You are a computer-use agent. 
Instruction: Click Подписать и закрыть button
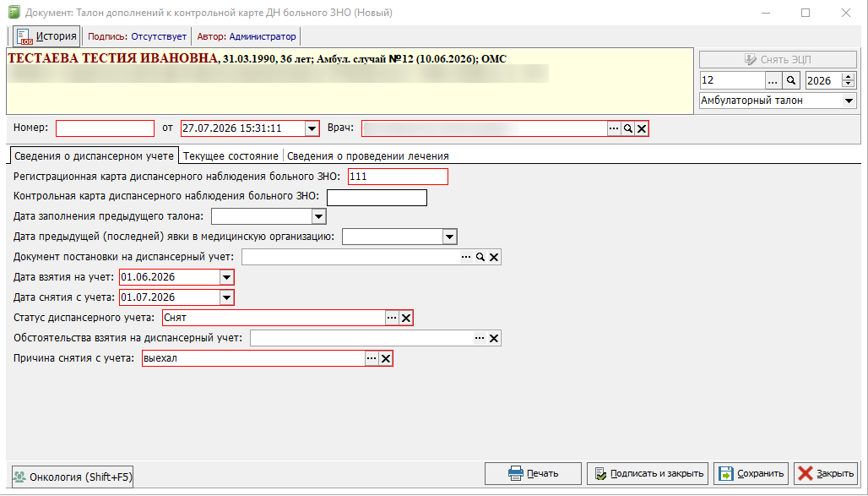[648, 474]
